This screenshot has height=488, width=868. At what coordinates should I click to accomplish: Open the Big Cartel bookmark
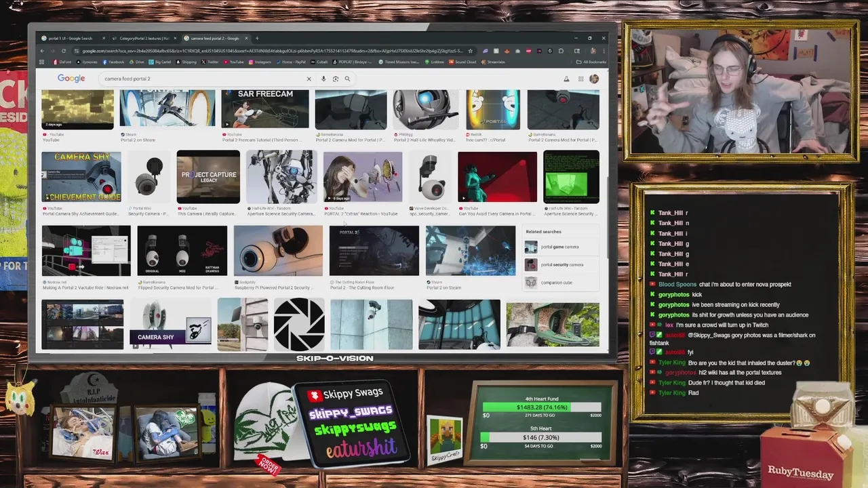click(x=160, y=62)
